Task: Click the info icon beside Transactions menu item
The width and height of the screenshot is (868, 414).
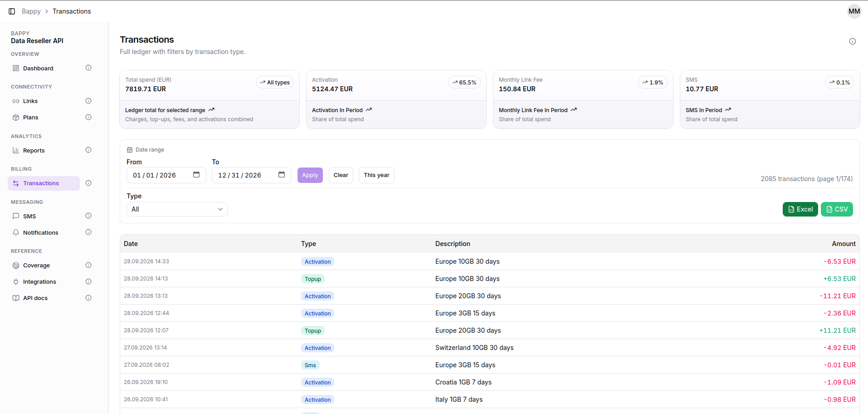Action: pyautogui.click(x=88, y=183)
